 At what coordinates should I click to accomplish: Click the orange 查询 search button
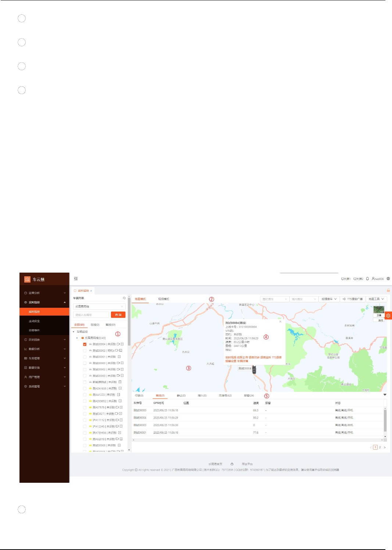coord(118,315)
